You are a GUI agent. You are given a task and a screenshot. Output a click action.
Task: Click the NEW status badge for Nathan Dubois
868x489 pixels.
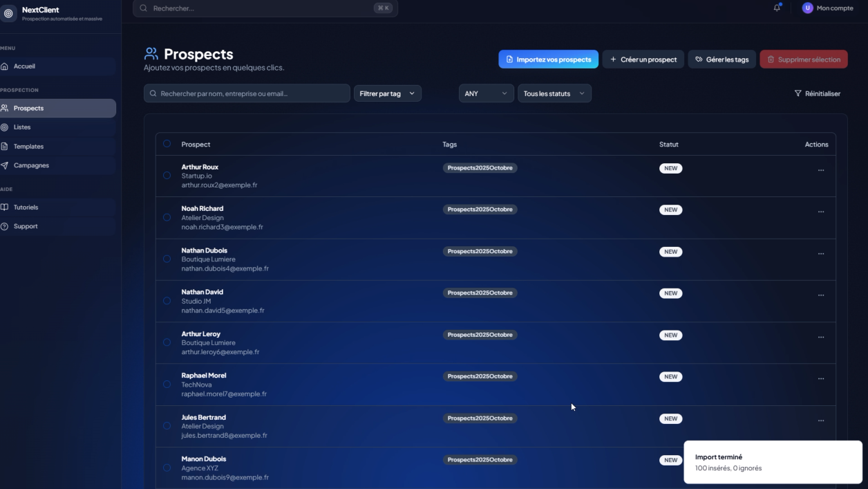[x=670, y=251]
